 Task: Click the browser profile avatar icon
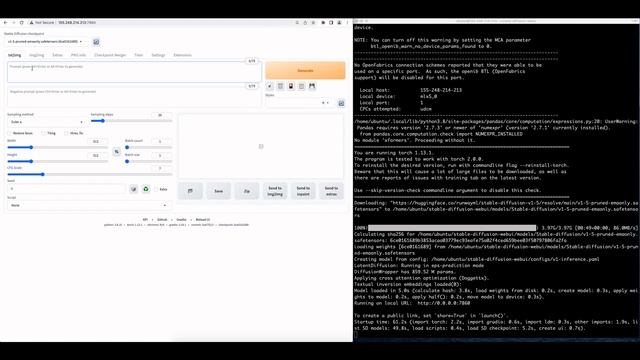click(339, 23)
